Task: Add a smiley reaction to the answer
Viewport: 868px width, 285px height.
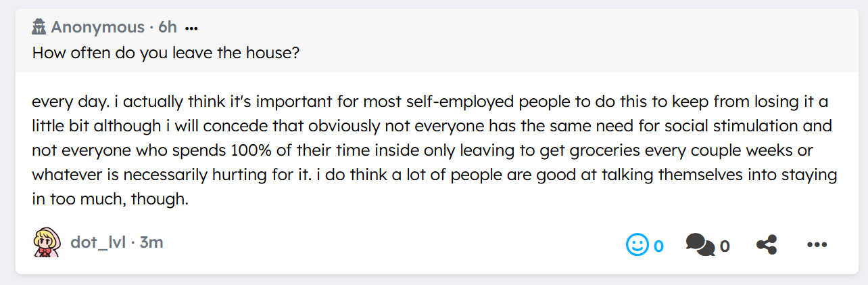Action: tap(637, 244)
